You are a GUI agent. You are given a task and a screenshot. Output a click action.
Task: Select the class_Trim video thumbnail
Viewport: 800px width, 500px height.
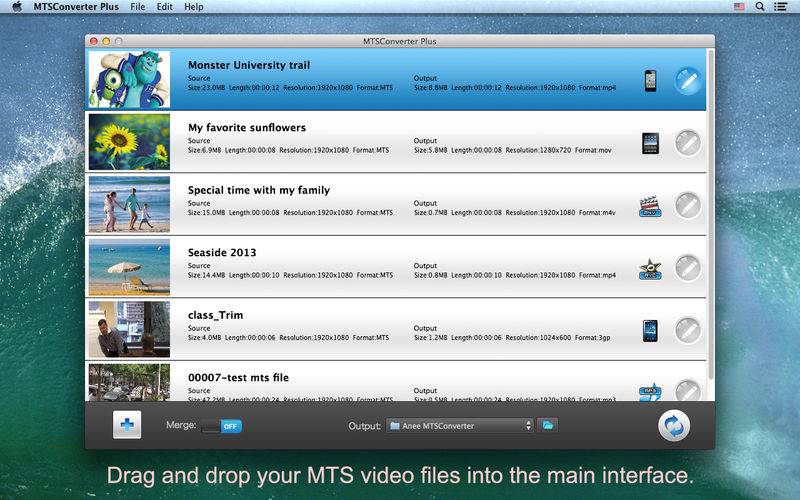click(x=129, y=329)
